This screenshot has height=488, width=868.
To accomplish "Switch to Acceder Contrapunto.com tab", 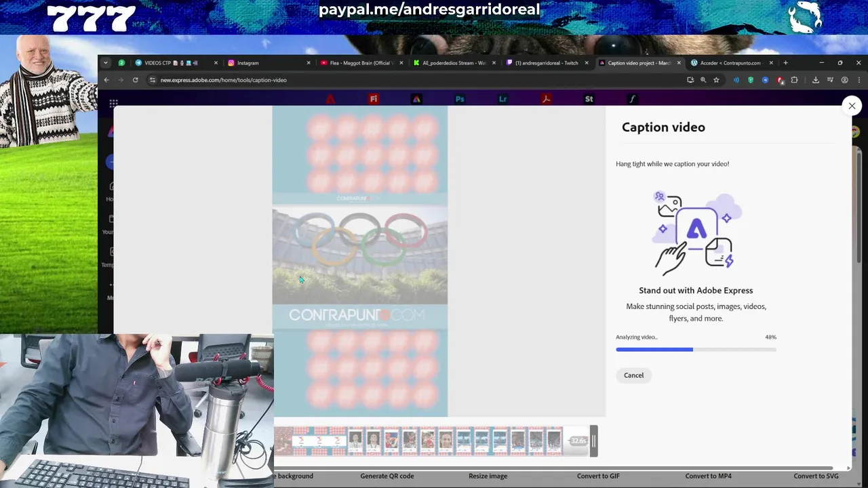I will [732, 63].
